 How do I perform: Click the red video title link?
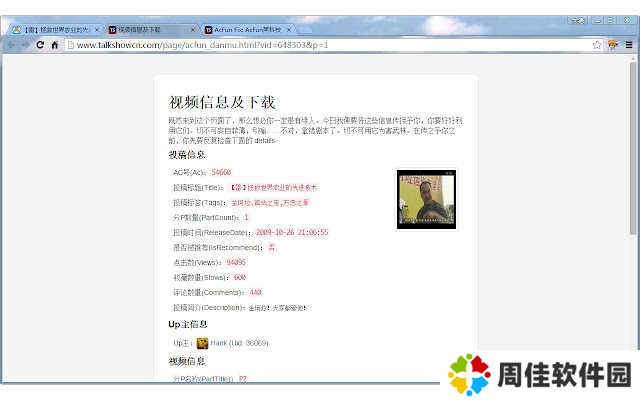274,187
